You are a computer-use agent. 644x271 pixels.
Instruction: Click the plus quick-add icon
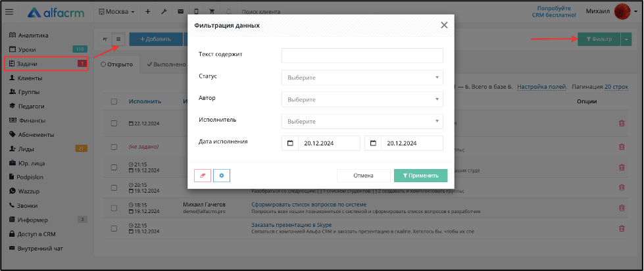[148, 12]
